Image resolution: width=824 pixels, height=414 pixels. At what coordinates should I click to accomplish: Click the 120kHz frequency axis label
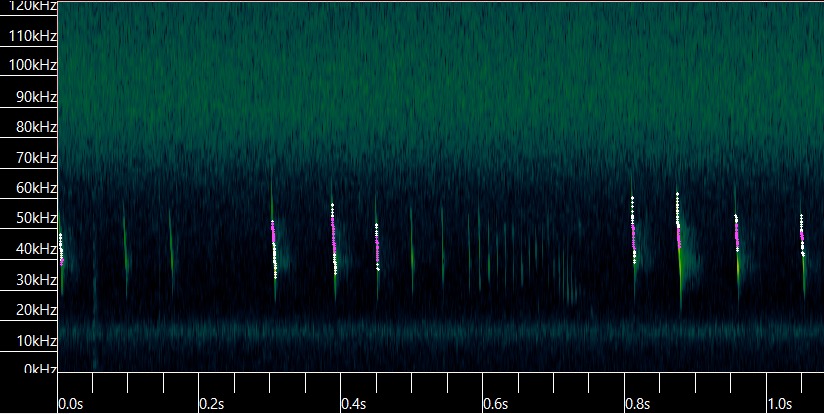29,6
